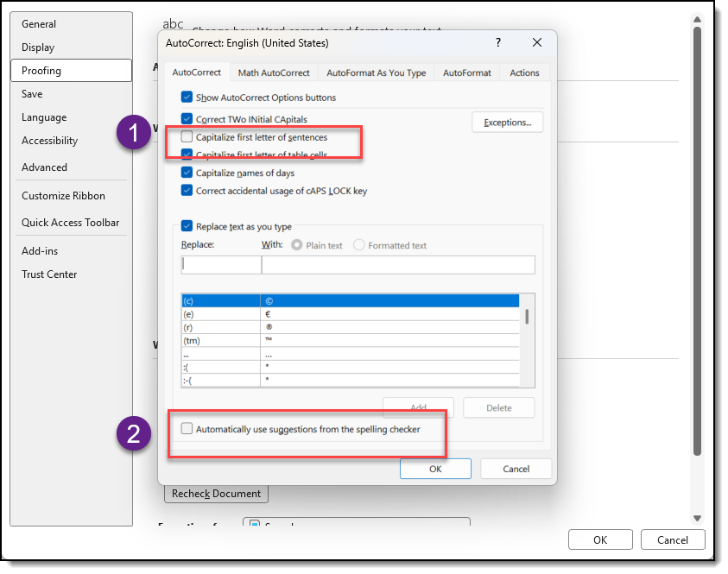This screenshot has height=574, width=728.
Task: Enable Capitalize first letter of sentences
Action: [x=187, y=137]
